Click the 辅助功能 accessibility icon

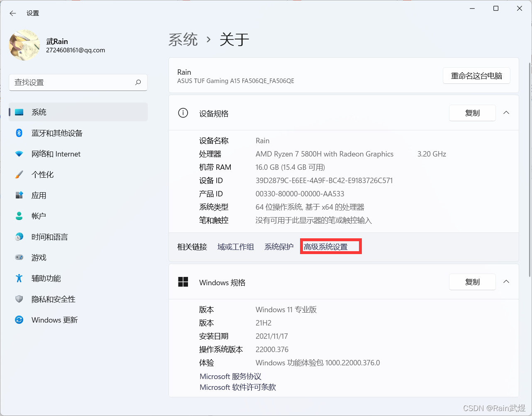(x=19, y=278)
